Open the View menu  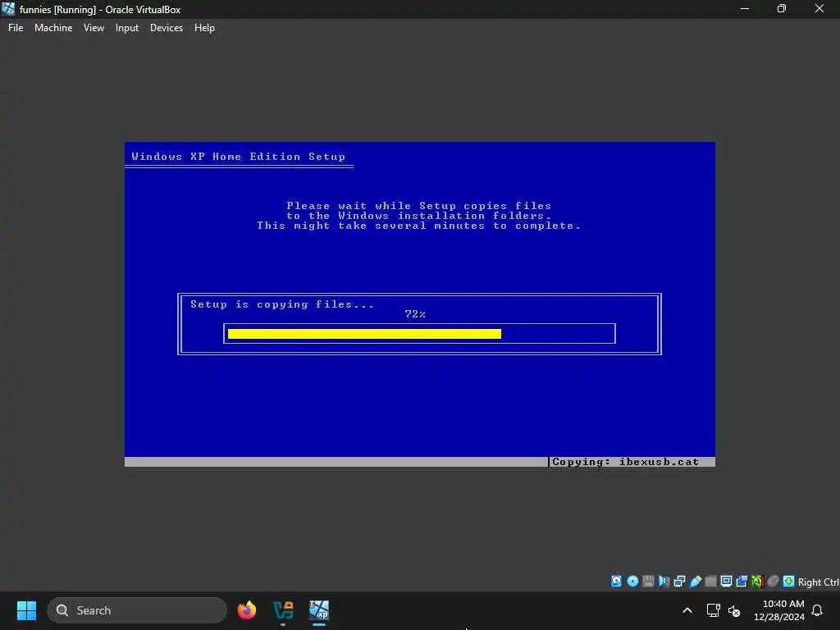click(x=94, y=28)
